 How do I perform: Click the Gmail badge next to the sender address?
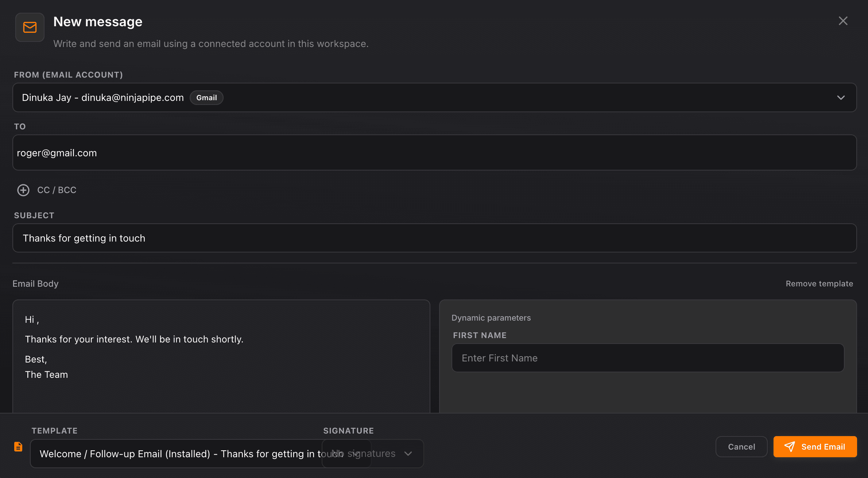pos(206,98)
